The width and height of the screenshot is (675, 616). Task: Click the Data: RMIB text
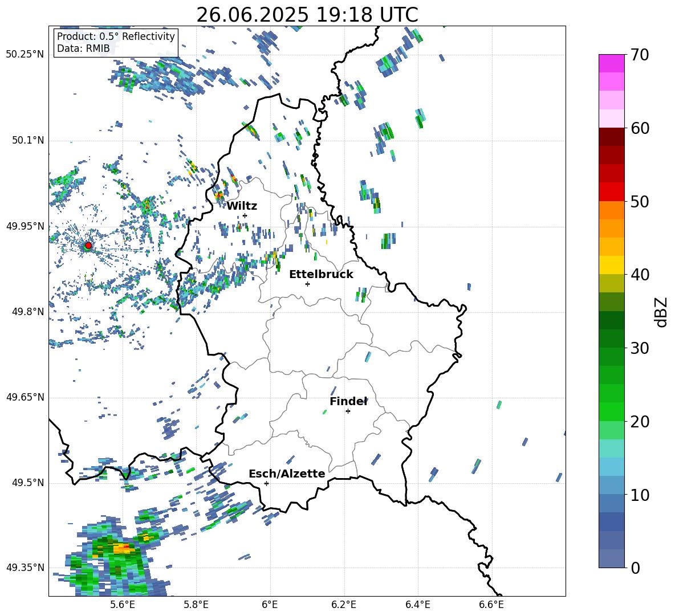point(83,48)
